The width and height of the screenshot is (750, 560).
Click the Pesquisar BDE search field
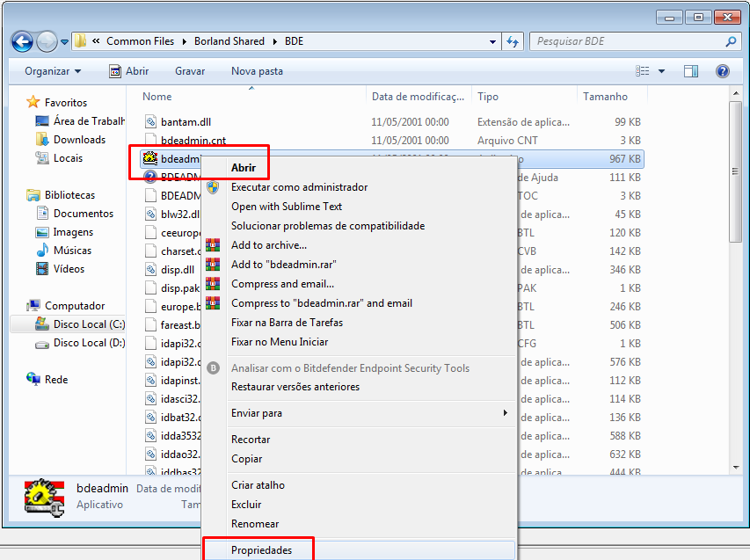[629, 41]
